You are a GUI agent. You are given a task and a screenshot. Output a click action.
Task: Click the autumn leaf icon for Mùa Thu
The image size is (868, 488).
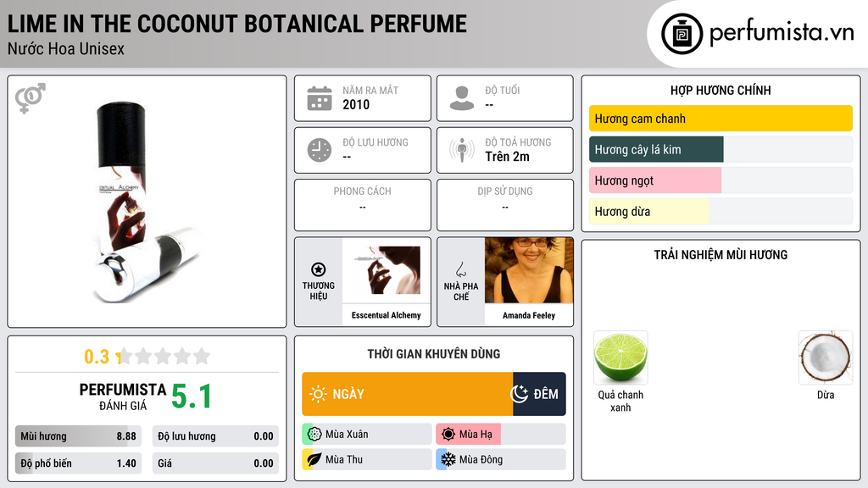[x=314, y=459]
